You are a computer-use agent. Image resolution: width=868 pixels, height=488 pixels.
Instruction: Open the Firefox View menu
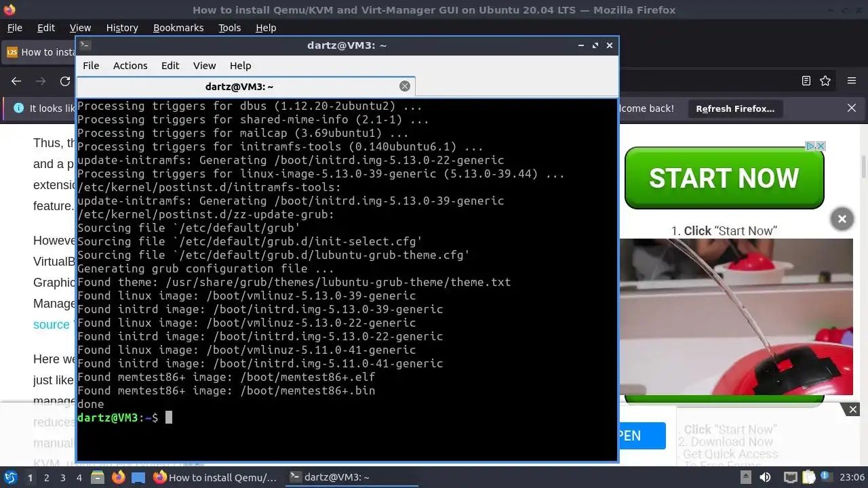80,28
